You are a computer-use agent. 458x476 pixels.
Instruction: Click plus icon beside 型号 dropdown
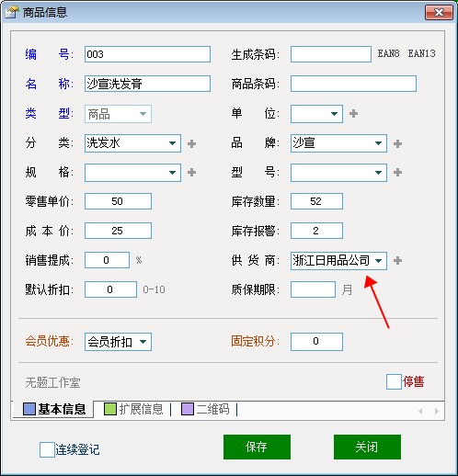(x=397, y=173)
